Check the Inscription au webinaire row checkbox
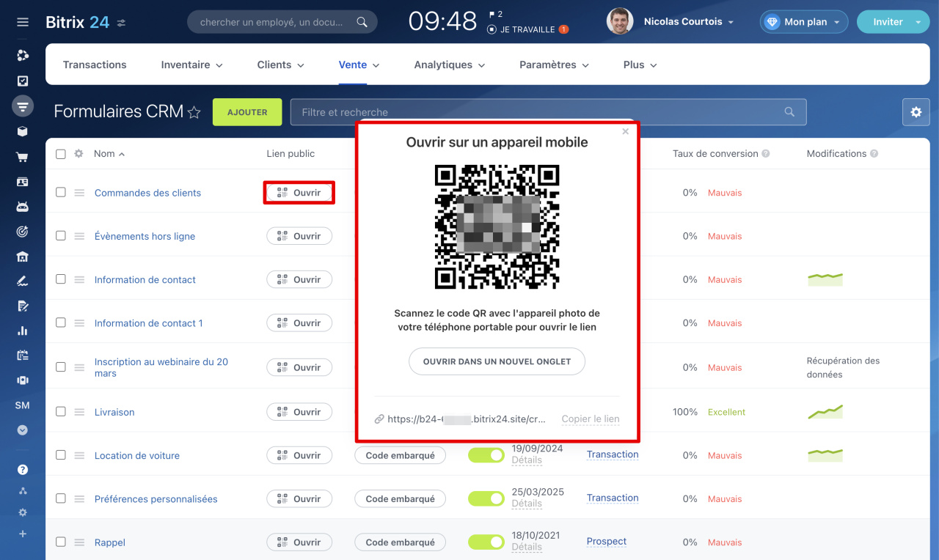The height and width of the screenshot is (560, 939). (x=61, y=366)
